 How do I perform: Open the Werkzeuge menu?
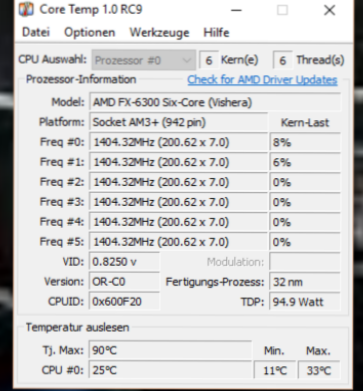coord(159,32)
